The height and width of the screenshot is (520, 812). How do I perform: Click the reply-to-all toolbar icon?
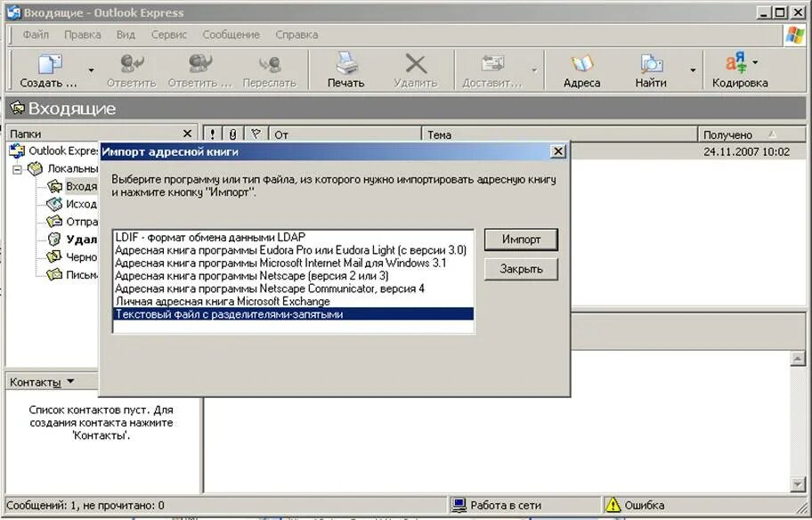[x=200, y=63]
